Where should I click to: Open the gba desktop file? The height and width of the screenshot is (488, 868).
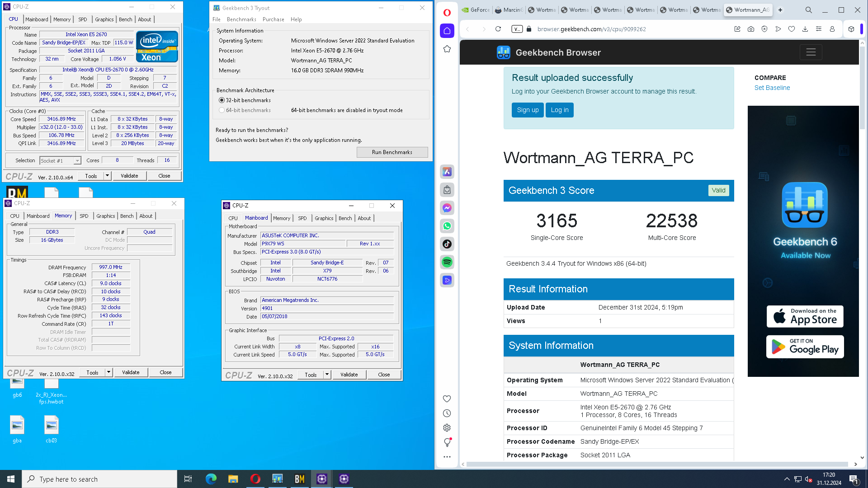[17, 429]
